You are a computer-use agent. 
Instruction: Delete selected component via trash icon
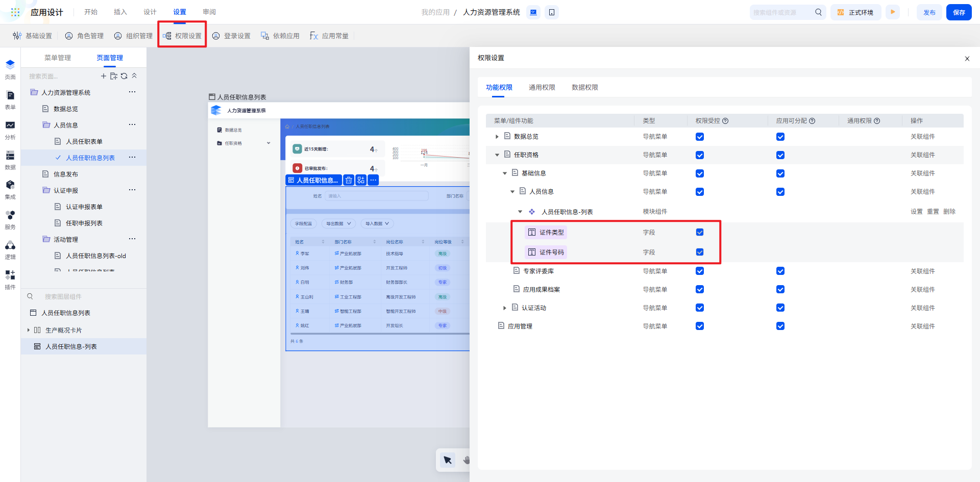pyautogui.click(x=349, y=180)
